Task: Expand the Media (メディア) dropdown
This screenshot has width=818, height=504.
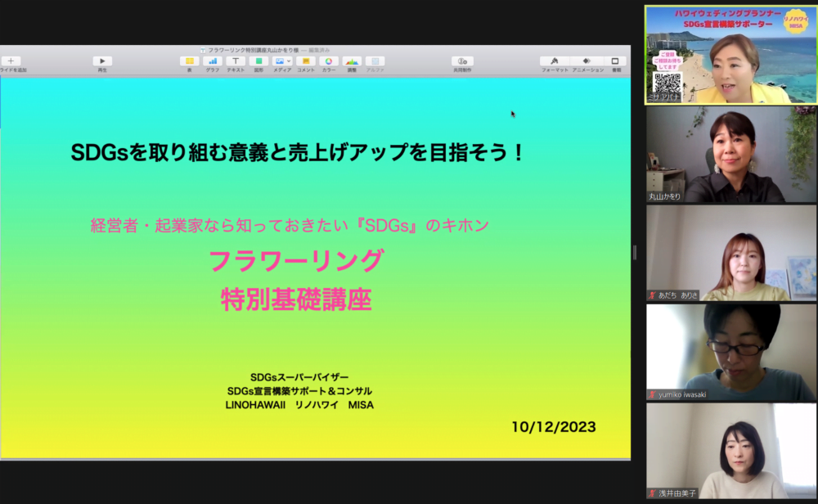Action: (282, 61)
